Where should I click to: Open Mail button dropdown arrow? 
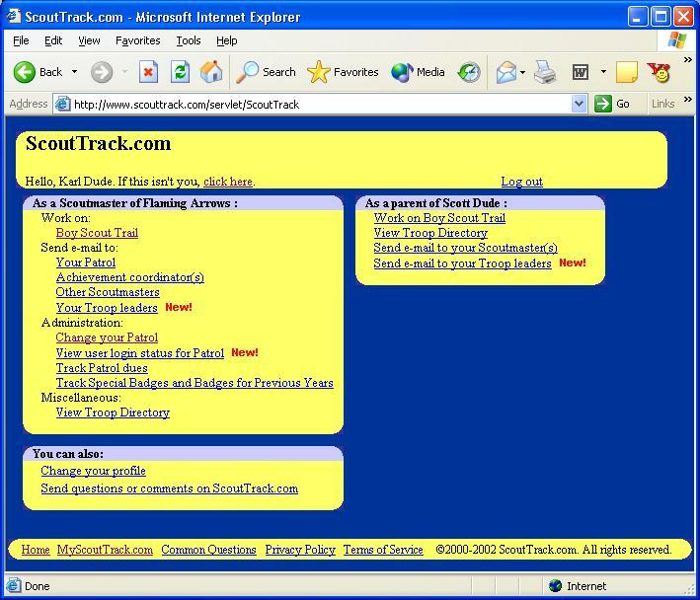pyautogui.click(x=522, y=72)
